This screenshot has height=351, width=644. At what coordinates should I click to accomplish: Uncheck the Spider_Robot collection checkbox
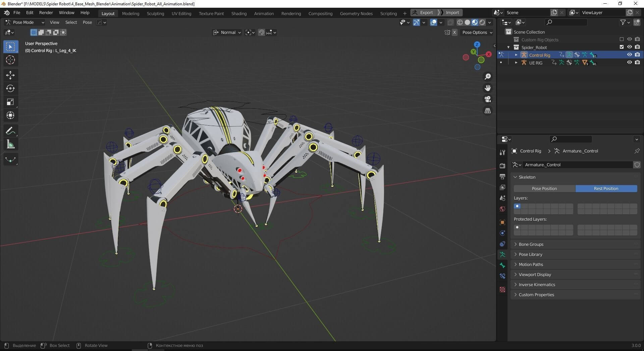point(622,47)
